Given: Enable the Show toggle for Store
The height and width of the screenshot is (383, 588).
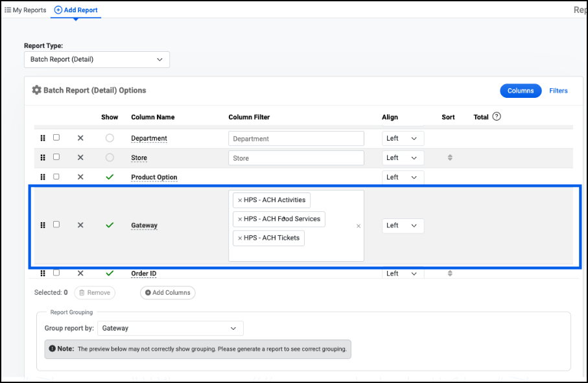Looking at the screenshot, I should click(x=110, y=157).
